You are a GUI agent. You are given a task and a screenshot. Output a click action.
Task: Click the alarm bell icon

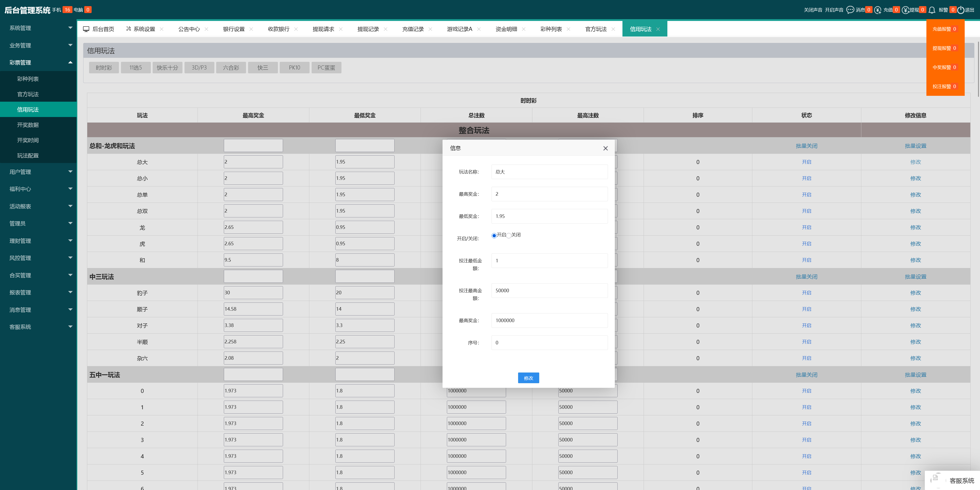tap(932, 10)
